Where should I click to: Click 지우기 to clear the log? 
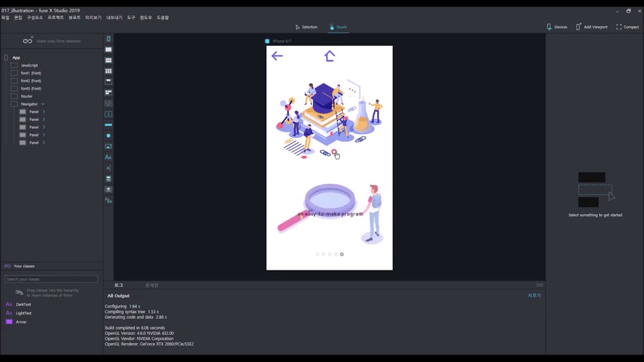(x=534, y=296)
